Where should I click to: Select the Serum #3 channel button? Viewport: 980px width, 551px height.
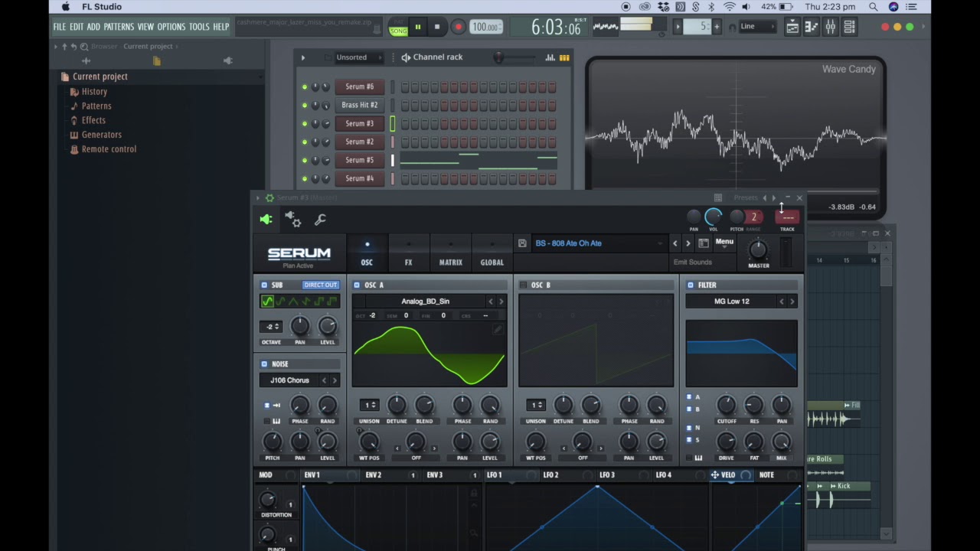[x=359, y=123]
